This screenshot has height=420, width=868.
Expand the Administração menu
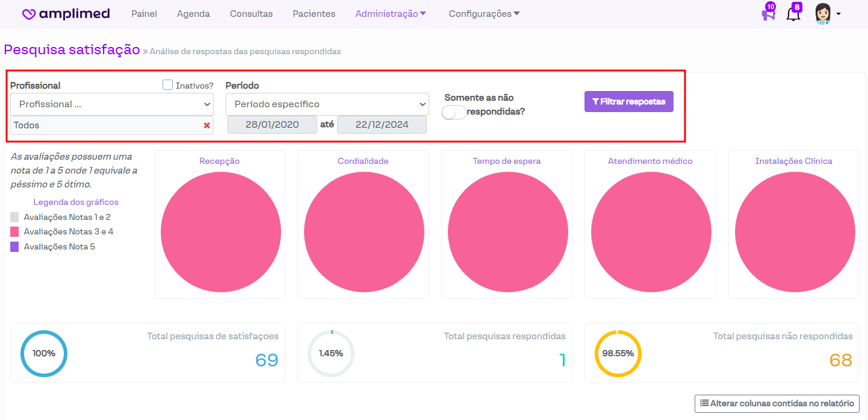pyautogui.click(x=391, y=14)
